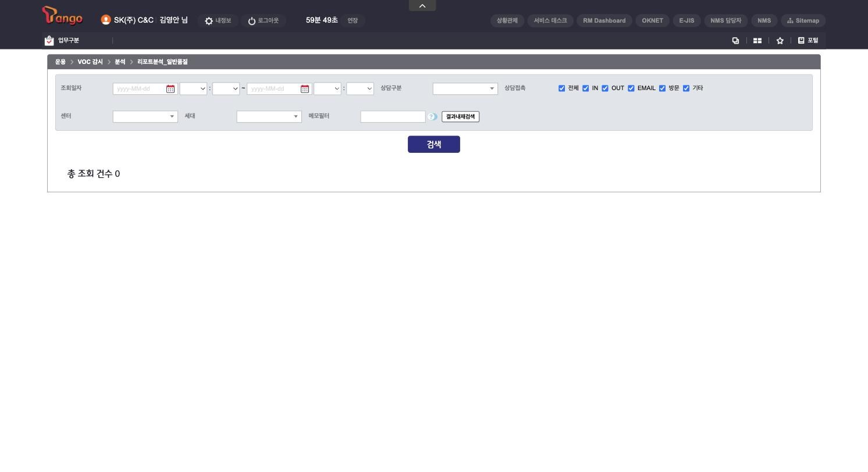Toggle the 기타 checkbox
The height and width of the screenshot is (472, 868).
(686, 88)
